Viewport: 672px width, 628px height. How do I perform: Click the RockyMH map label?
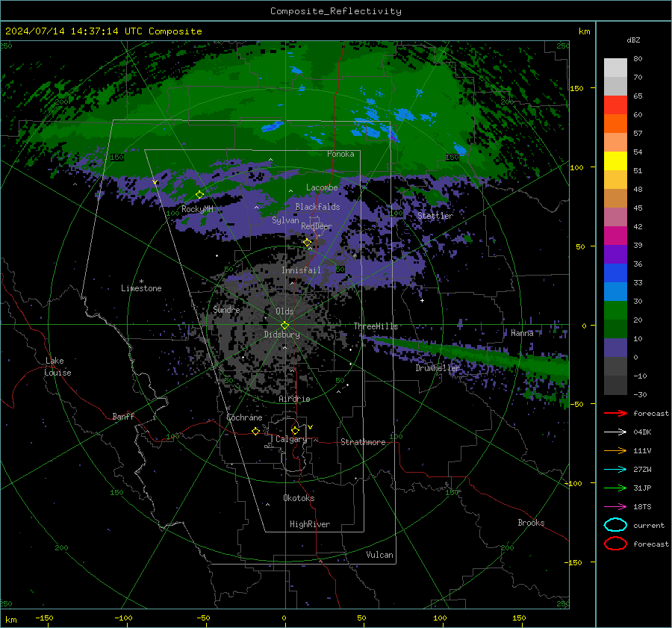click(x=197, y=209)
